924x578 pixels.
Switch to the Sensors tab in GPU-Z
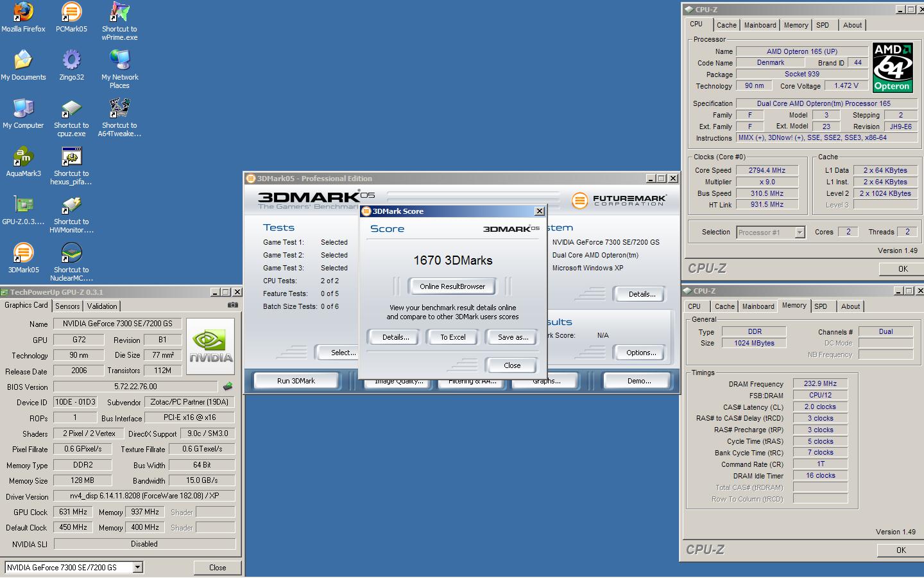pos(67,306)
